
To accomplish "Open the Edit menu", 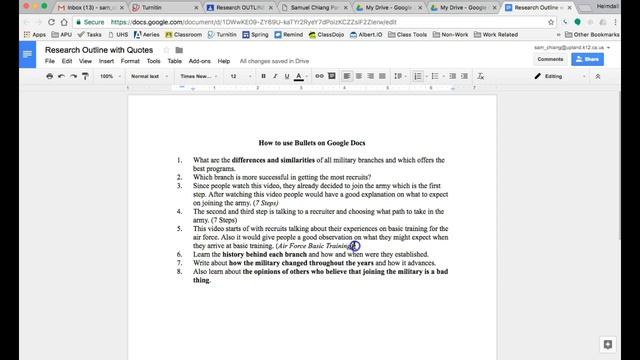I will click(x=67, y=61).
